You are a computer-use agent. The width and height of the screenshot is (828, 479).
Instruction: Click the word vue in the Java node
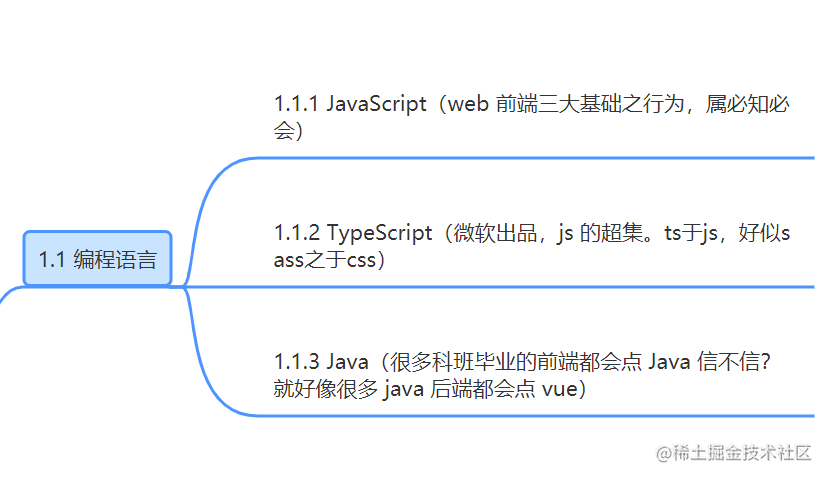(x=560, y=389)
